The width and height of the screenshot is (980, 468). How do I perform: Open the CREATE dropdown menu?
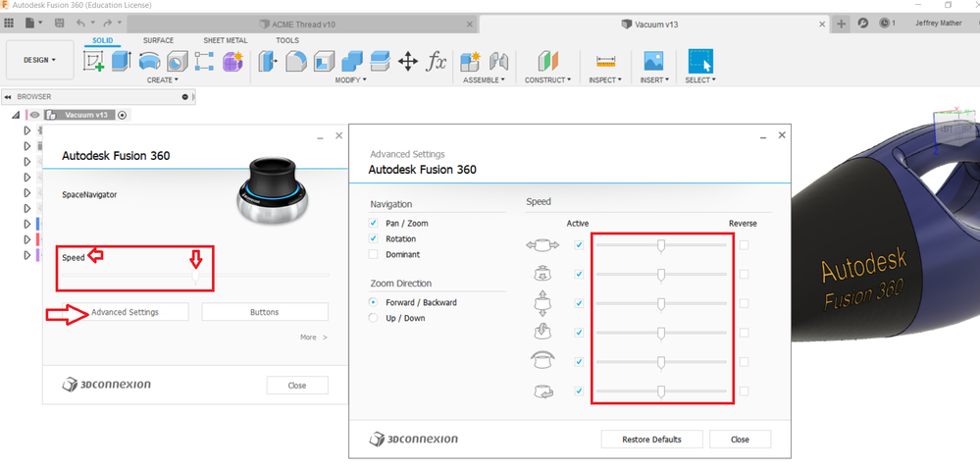pyautogui.click(x=163, y=80)
